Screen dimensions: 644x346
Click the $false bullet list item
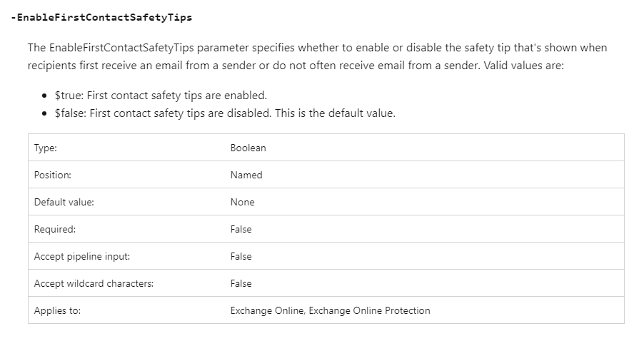tap(225, 113)
